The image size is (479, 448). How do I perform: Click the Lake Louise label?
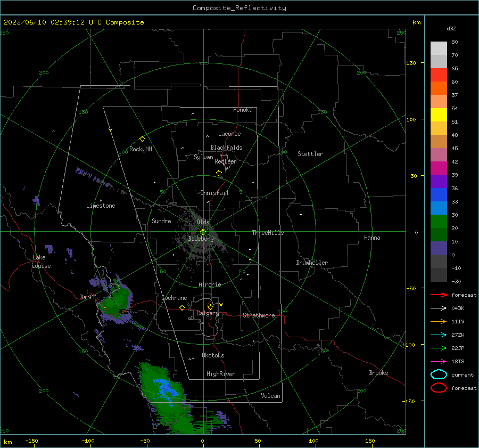(41, 262)
